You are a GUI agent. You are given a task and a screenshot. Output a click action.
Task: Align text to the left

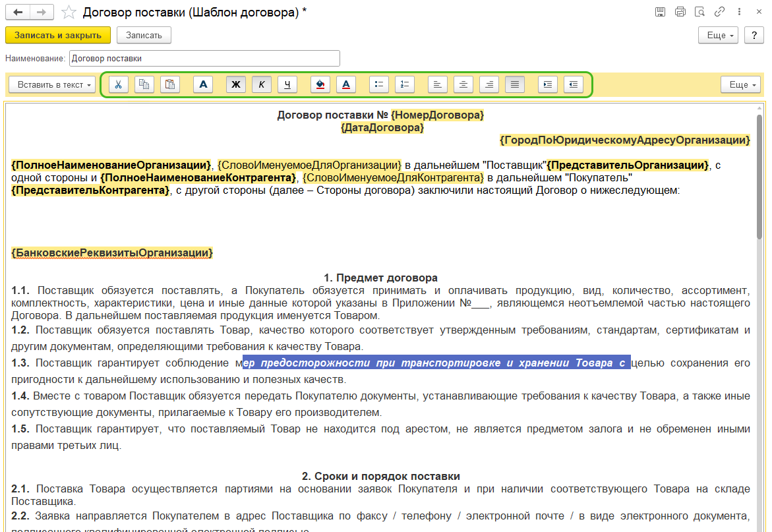coord(438,84)
